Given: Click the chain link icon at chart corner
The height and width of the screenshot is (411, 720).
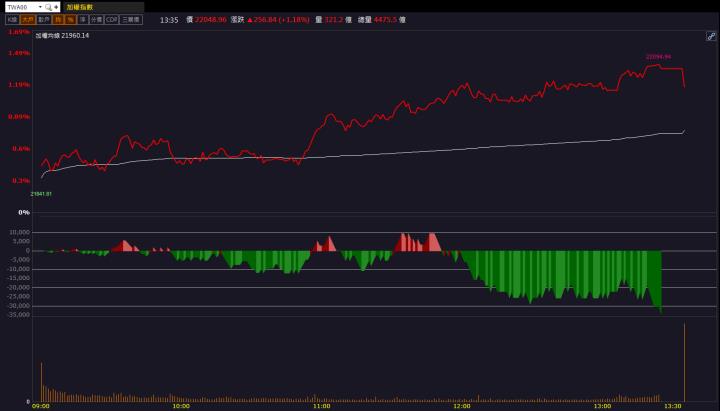Looking at the screenshot, I should 710,35.
